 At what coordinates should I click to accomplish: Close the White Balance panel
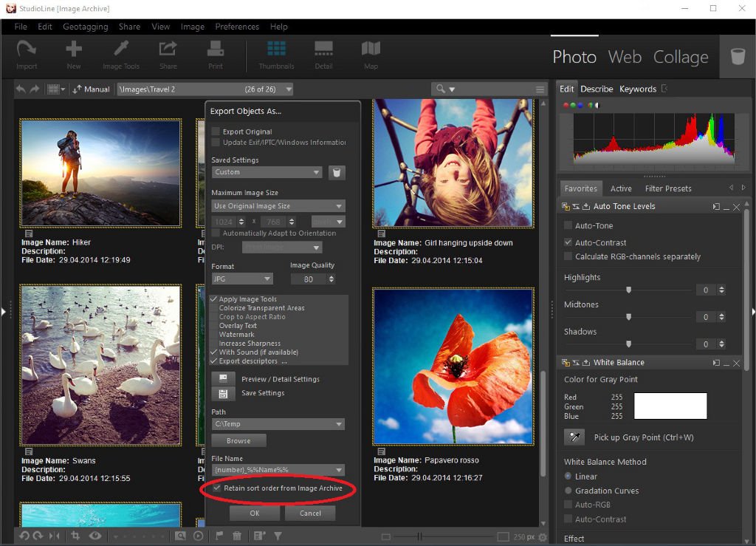[736, 364]
